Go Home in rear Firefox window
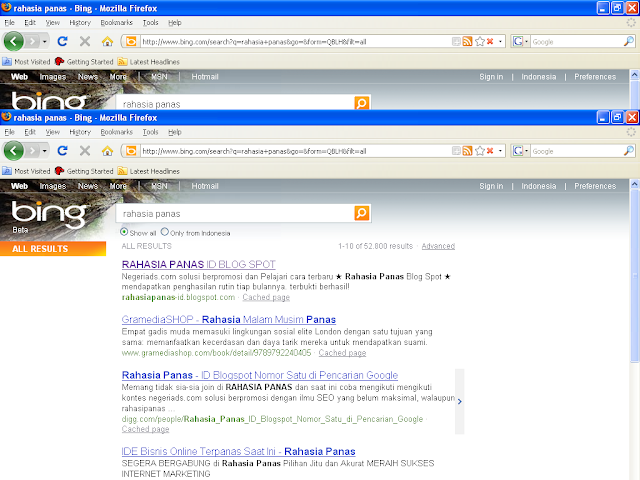This screenshot has height=480, width=640. click(107, 42)
